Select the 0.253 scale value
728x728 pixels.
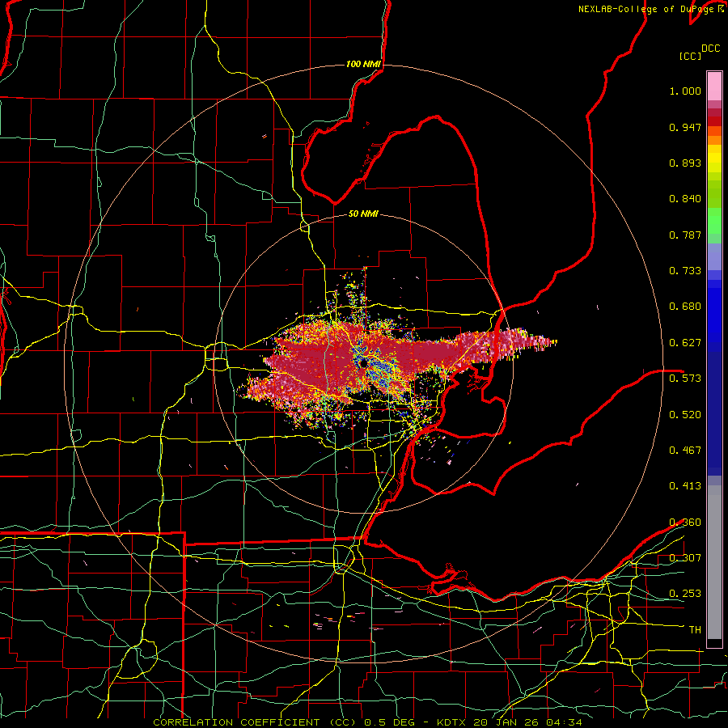685,594
